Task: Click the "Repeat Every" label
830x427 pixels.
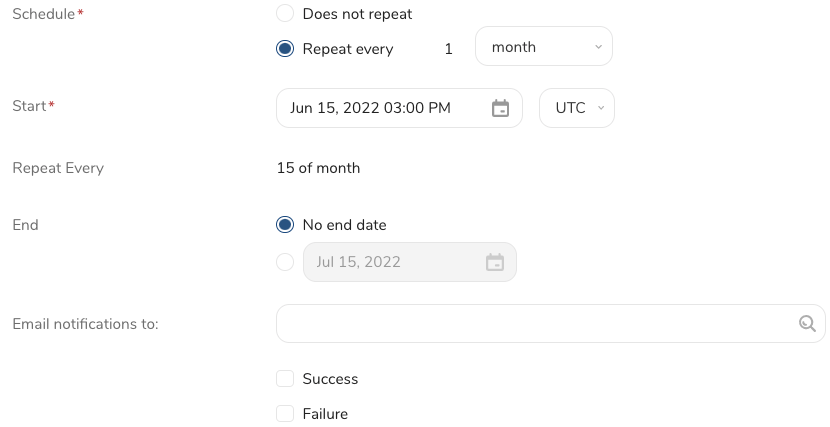Action: (x=58, y=168)
